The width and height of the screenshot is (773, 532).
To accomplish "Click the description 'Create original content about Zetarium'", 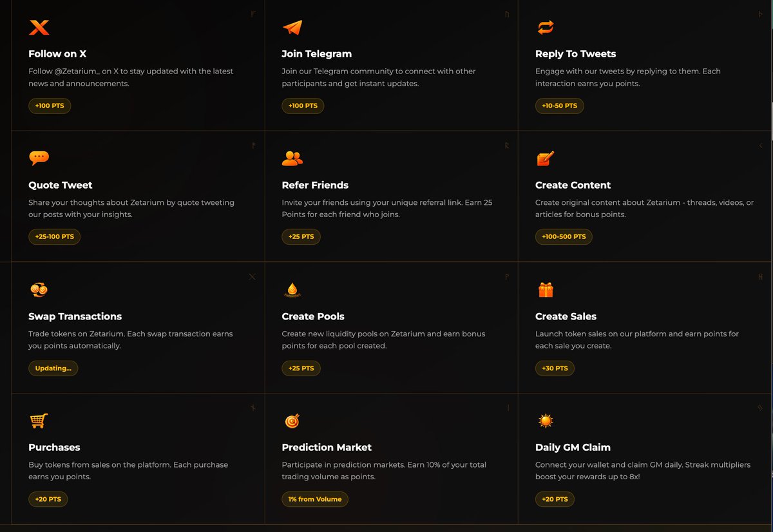I will (x=644, y=208).
